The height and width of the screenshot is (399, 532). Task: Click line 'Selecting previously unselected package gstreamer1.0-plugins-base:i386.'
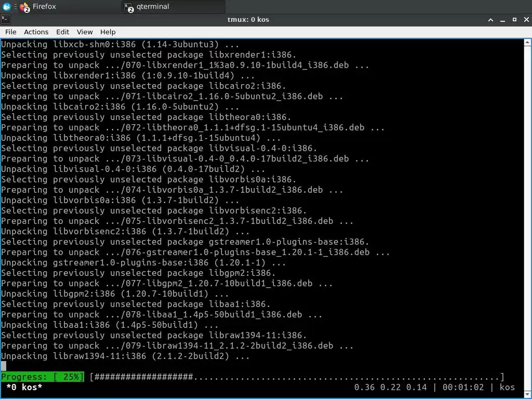(x=185, y=242)
